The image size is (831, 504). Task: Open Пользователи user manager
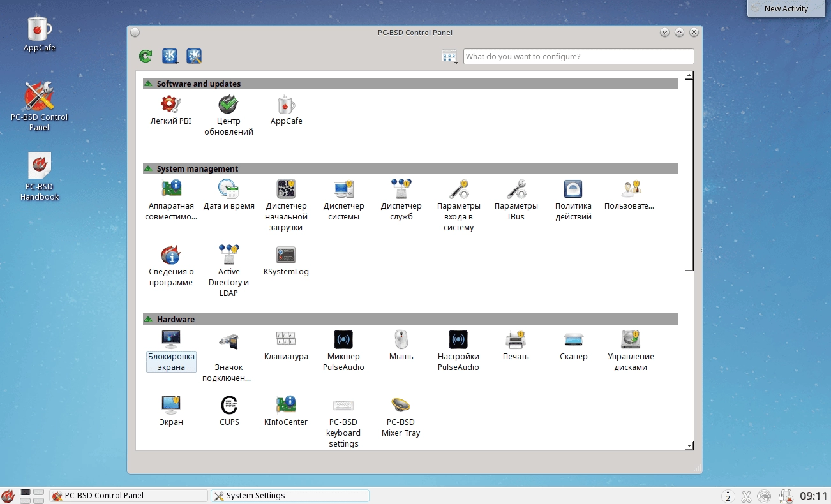[x=630, y=195]
